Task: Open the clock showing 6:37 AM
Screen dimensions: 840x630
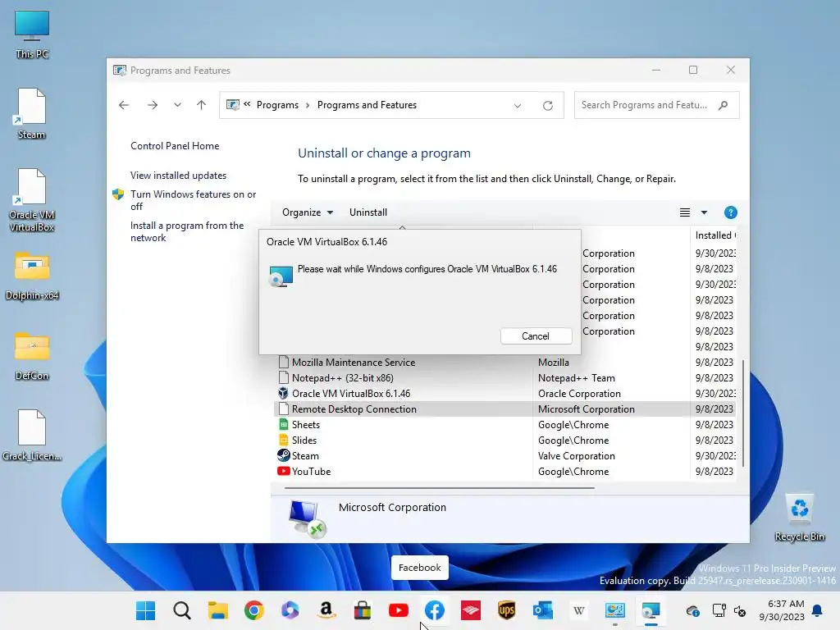Action: click(x=782, y=610)
